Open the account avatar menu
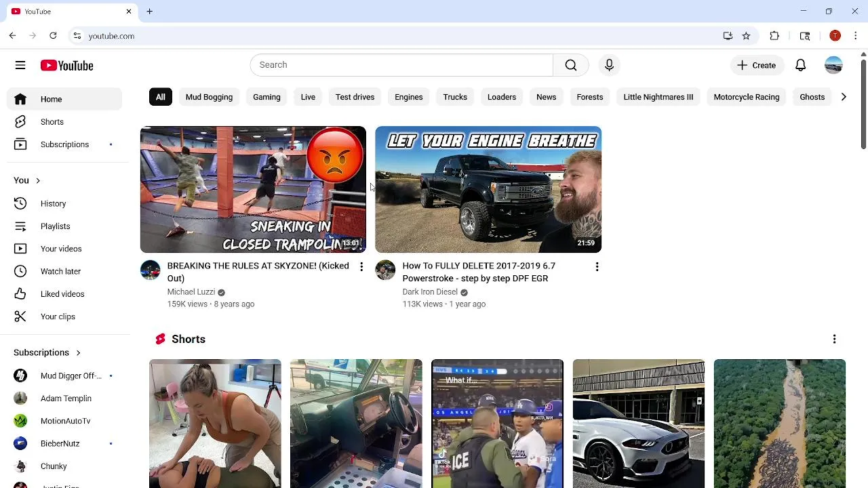 pos(833,65)
